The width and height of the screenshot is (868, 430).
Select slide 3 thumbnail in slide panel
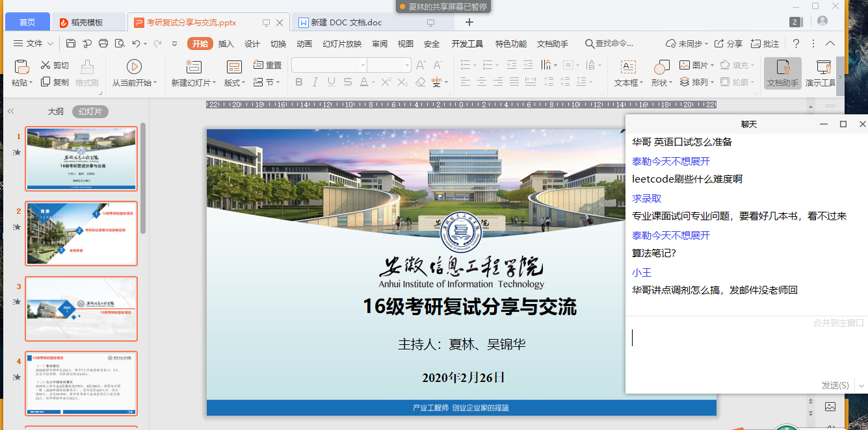[x=81, y=309]
